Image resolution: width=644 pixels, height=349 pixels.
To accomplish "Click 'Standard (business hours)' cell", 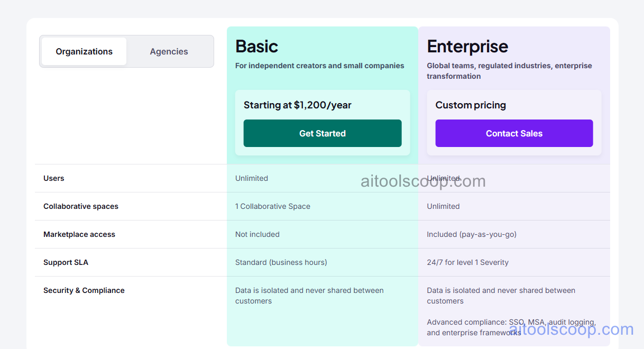I will pyautogui.click(x=281, y=262).
